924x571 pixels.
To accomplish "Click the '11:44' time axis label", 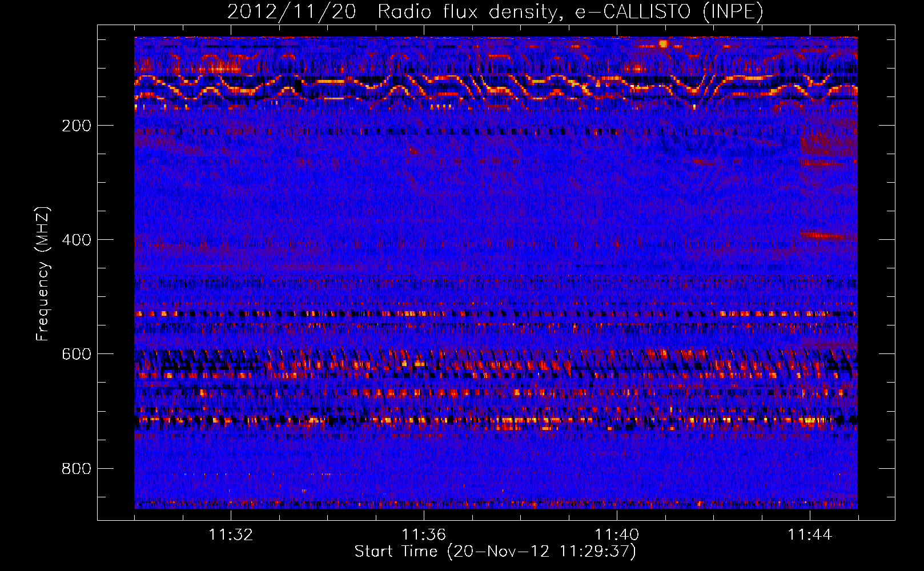I will [810, 534].
